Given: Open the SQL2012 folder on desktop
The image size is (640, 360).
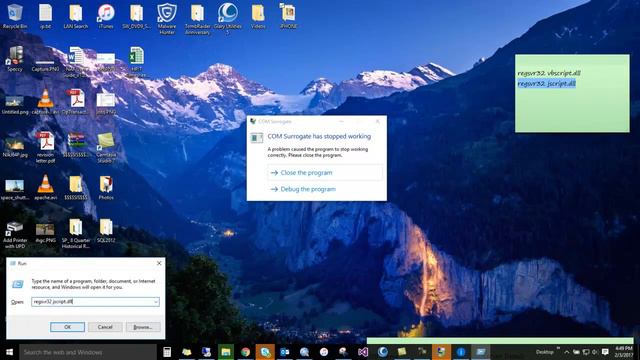Looking at the screenshot, I should [x=106, y=231].
